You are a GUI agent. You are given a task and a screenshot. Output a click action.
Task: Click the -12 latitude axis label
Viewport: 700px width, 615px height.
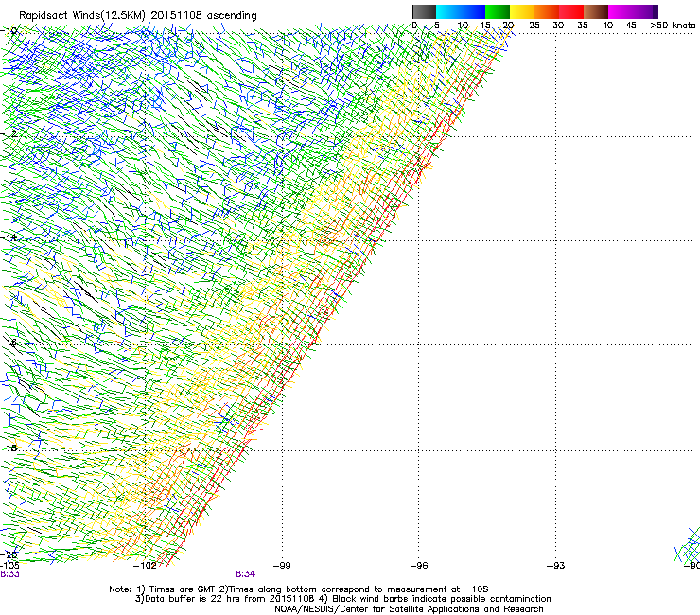coord(9,133)
